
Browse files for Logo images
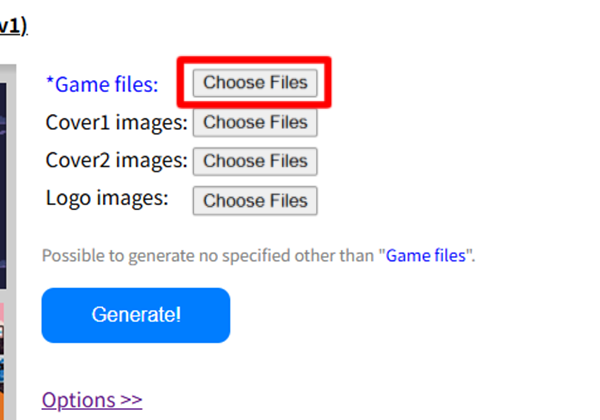tap(255, 200)
